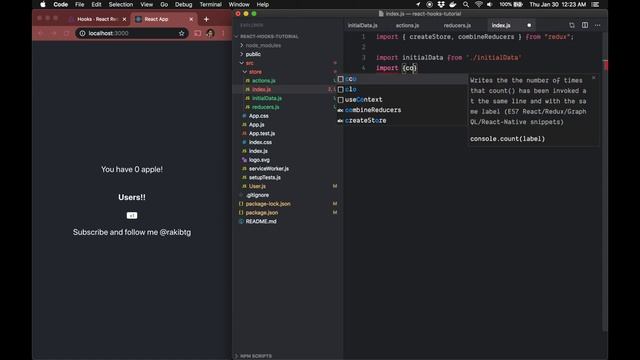Screen dimensions: 640x360
Task: Switch to reducers.js editor tab
Action: pyautogui.click(x=457, y=25)
